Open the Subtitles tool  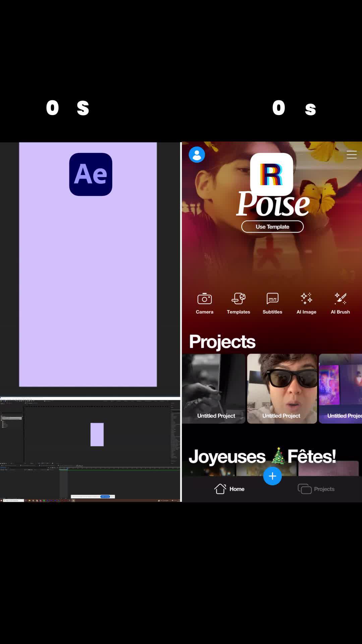click(x=273, y=303)
